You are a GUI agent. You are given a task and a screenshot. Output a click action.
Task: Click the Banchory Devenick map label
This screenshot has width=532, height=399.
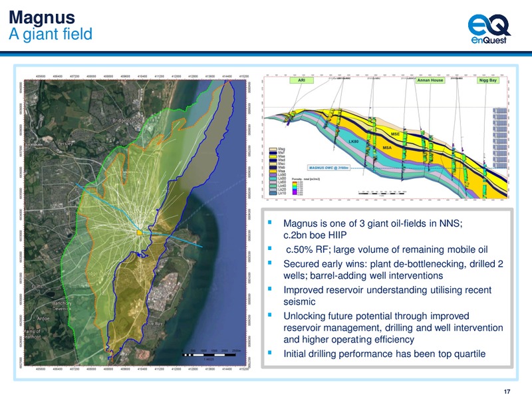(x=62, y=306)
